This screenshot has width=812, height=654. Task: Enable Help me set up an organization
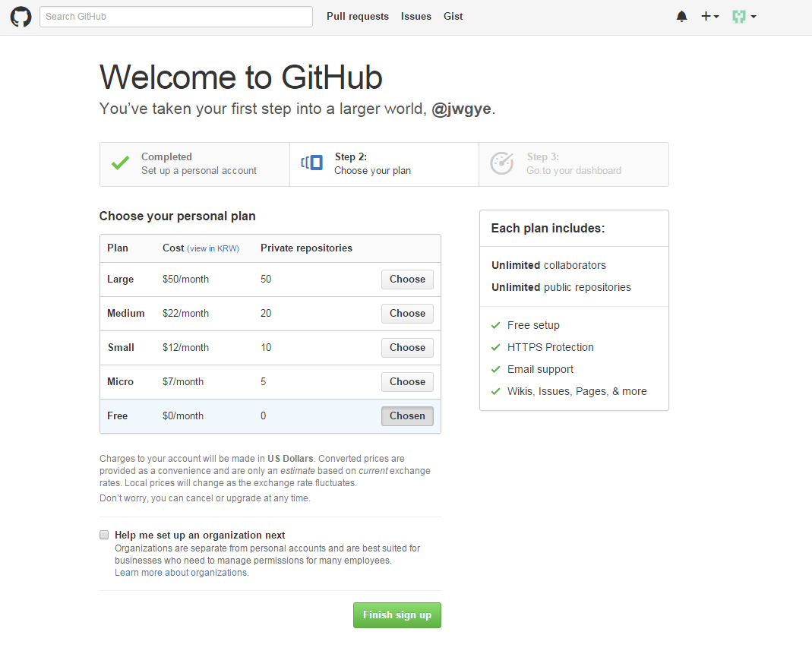tap(104, 535)
